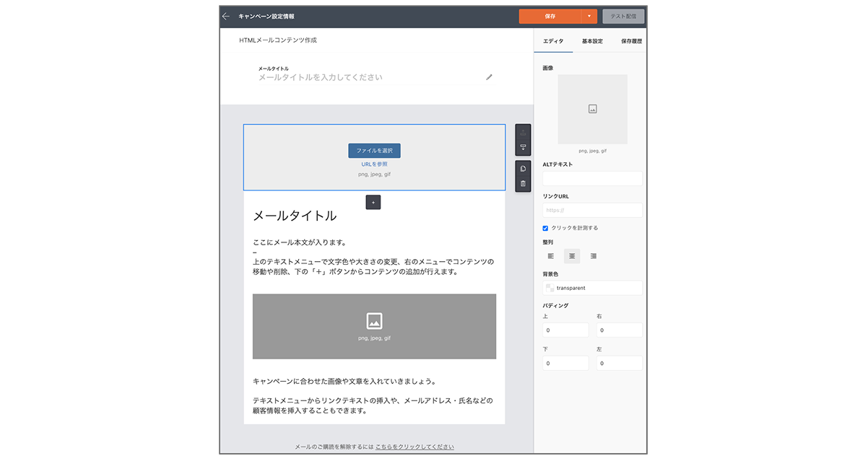Delete the selected block with the trash icon
Viewport: 868px width, 461px height.
pos(523,184)
